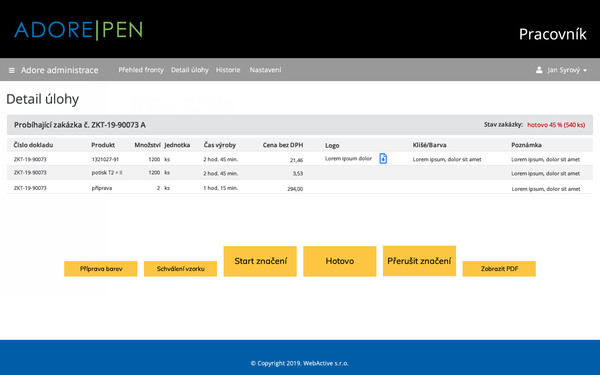Image resolution: width=600 pixels, height=375 pixels.
Task: Mark the job as Hotovo
Action: [340, 261]
